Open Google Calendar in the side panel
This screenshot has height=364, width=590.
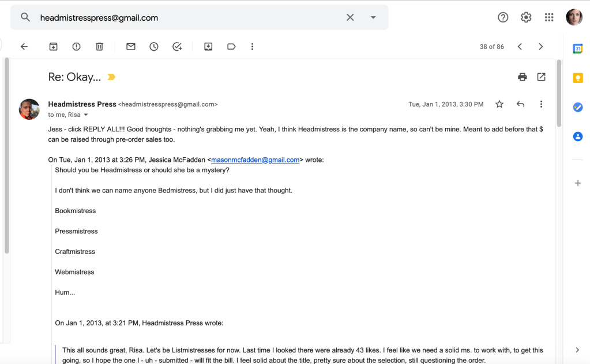577,49
